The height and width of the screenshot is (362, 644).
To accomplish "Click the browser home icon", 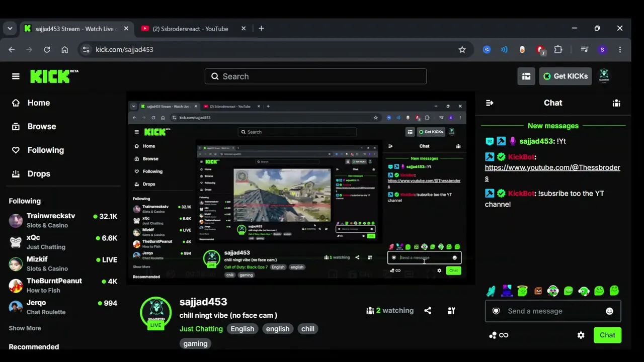I will (x=65, y=49).
